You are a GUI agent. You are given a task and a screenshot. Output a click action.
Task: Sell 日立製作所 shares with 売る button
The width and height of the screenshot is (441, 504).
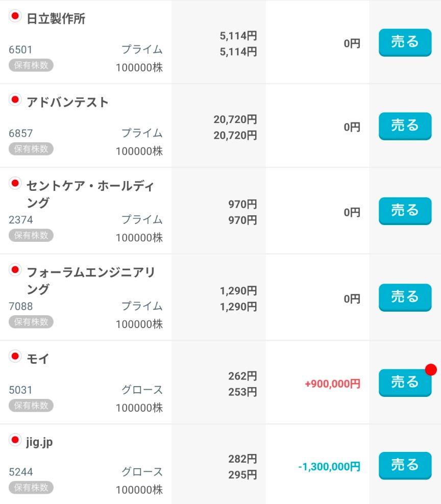tap(405, 42)
